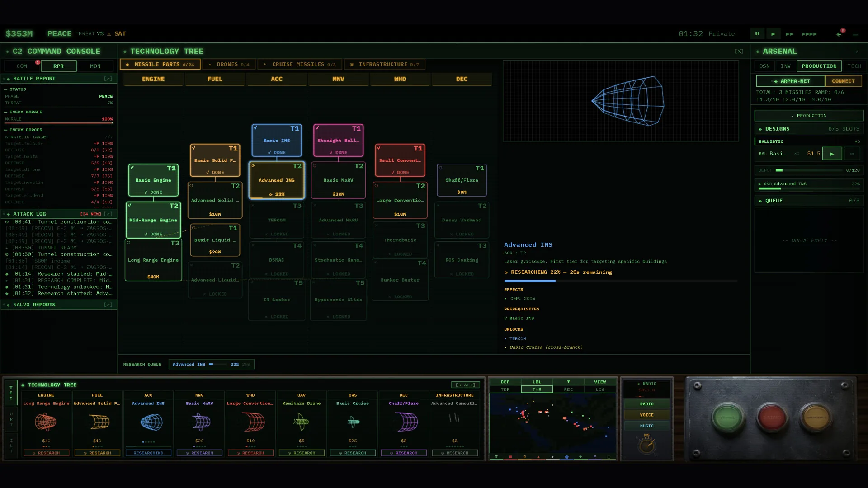Open the hamburger menu at top right
868x488 pixels.
(x=855, y=34)
